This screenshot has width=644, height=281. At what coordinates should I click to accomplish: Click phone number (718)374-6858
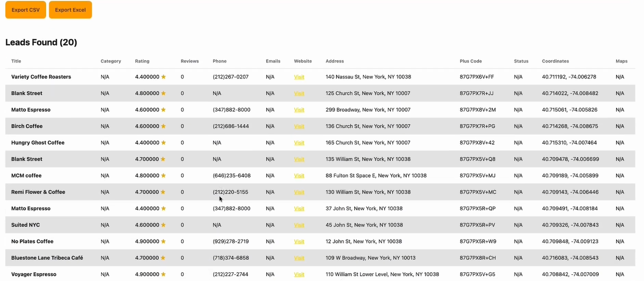click(231, 258)
